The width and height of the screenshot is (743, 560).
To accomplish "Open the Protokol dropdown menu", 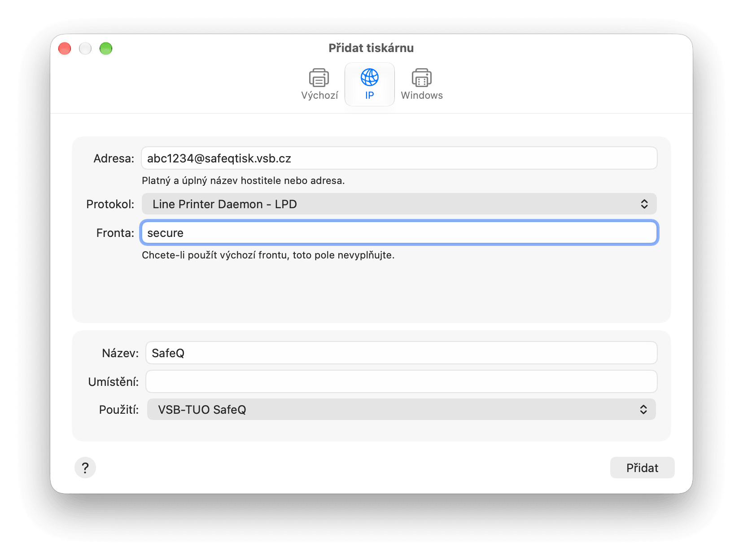I will click(399, 204).
